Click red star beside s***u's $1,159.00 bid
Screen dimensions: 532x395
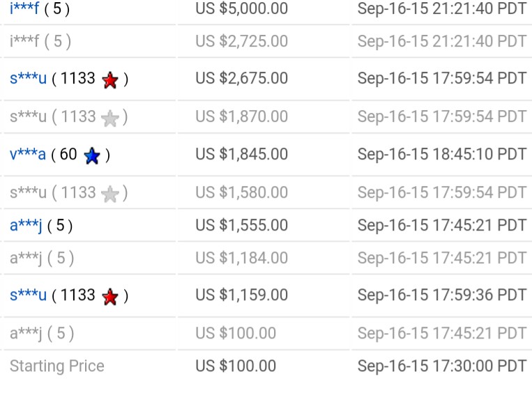(110, 297)
